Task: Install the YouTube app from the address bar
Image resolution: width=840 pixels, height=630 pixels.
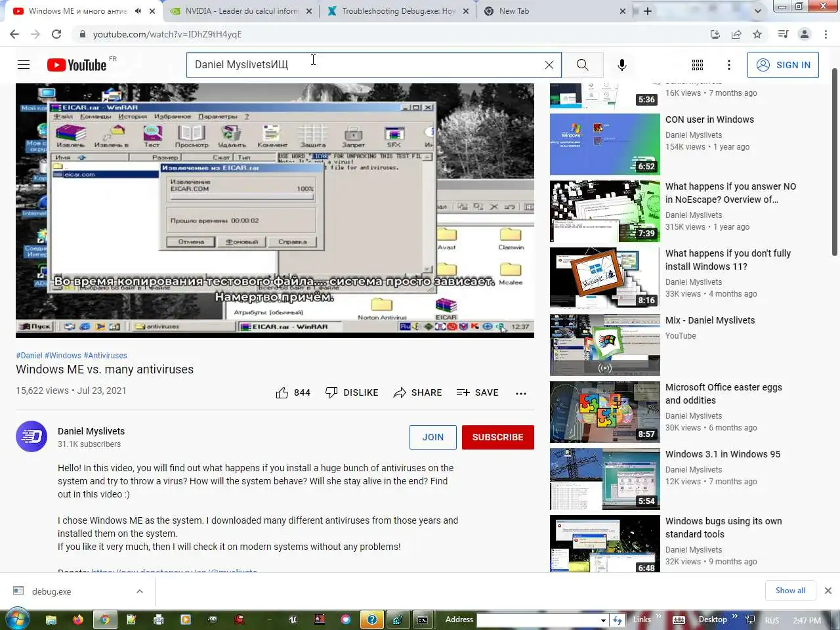Action: pyautogui.click(x=715, y=34)
